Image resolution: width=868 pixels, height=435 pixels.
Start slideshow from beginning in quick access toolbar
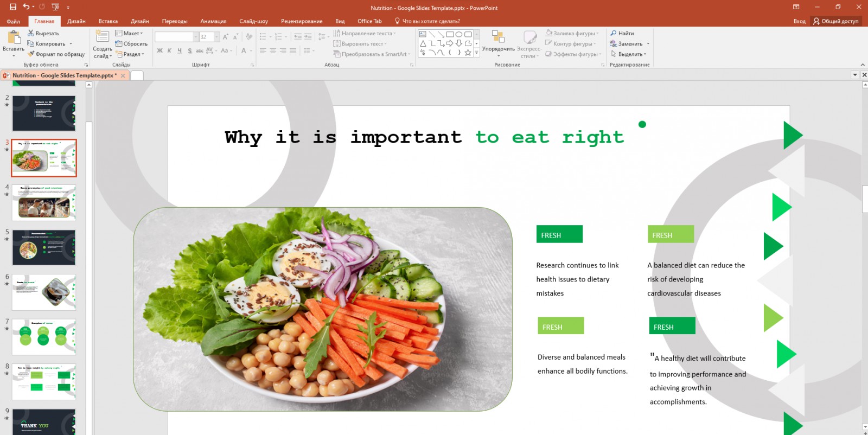coord(55,7)
